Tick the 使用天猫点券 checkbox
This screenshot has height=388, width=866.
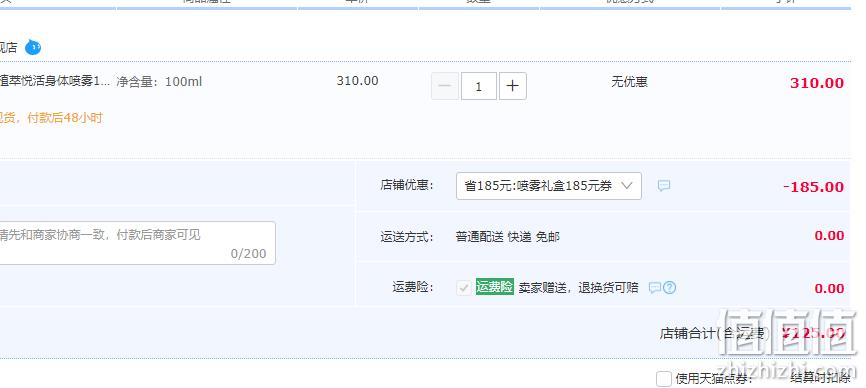pos(664,379)
